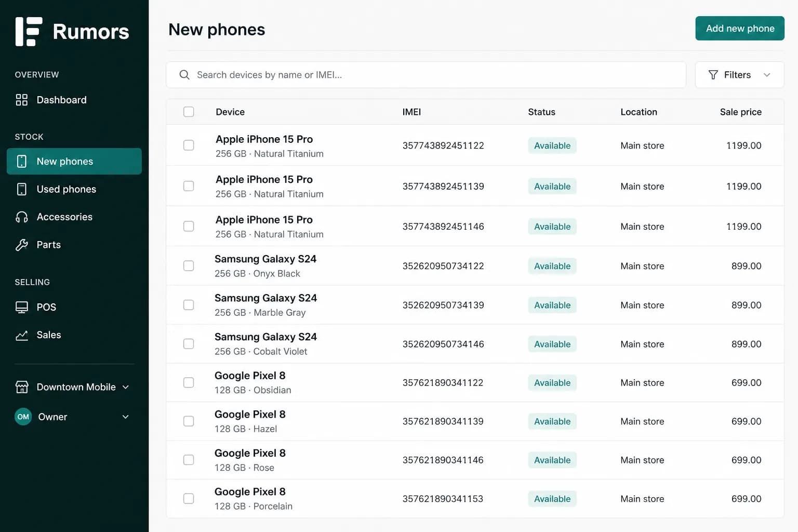Sort by the Sale price column header
This screenshot has width=798, height=532.
point(740,112)
